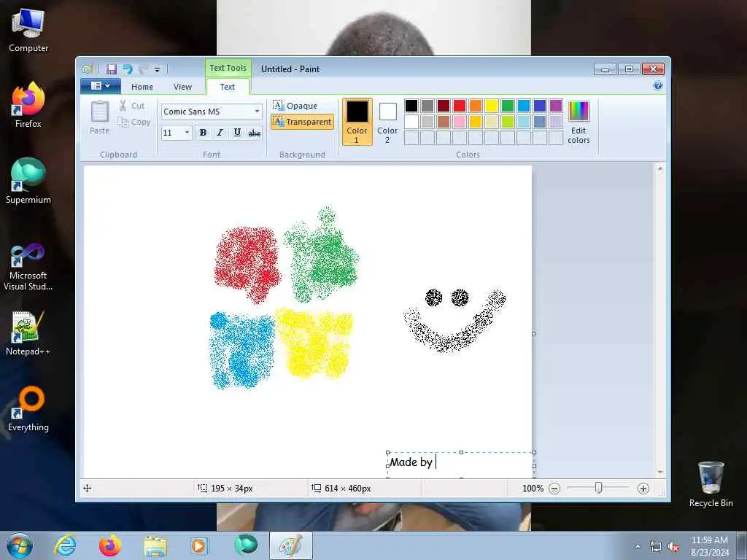The image size is (747, 560).
Task: Pick the yellow swatch in palette
Action: (x=492, y=105)
